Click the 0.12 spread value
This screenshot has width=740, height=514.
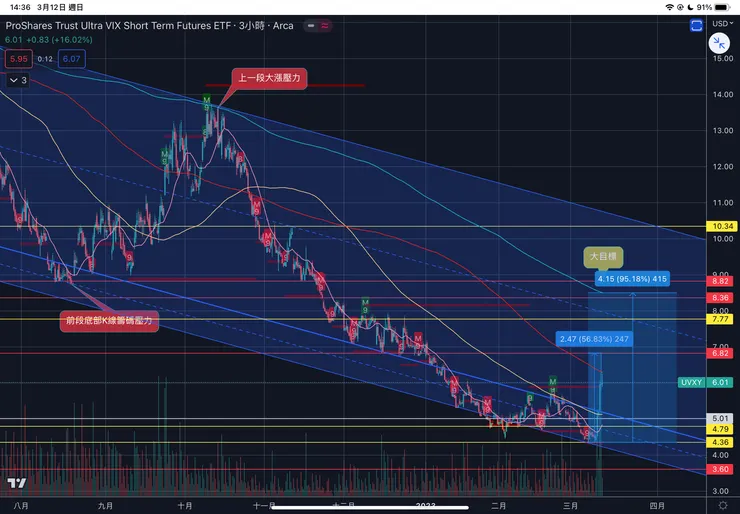(45, 59)
